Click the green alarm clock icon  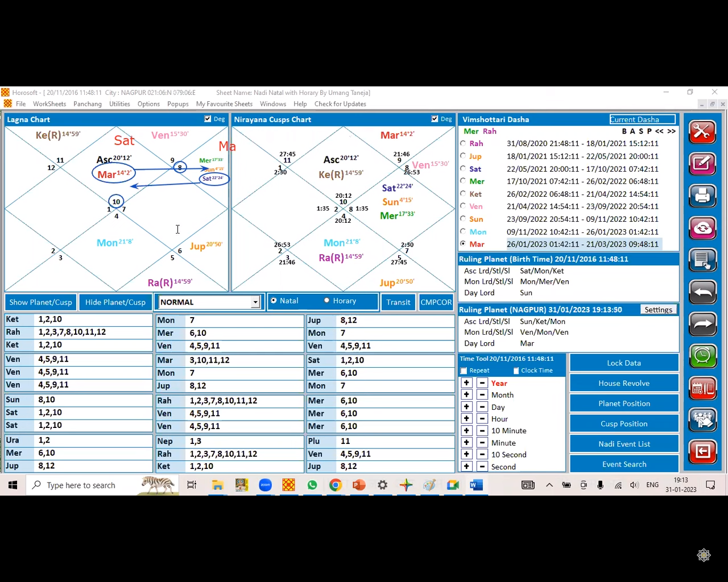tap(702, 356)
